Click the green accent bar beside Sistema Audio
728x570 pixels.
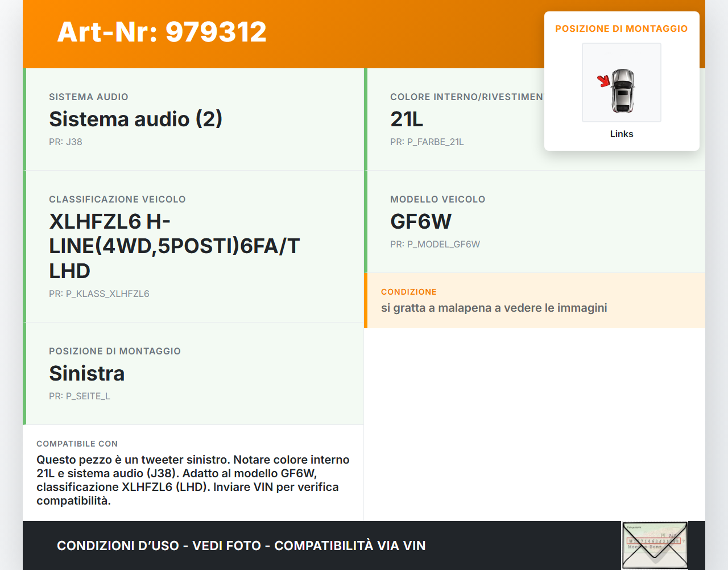click(23, 119)
